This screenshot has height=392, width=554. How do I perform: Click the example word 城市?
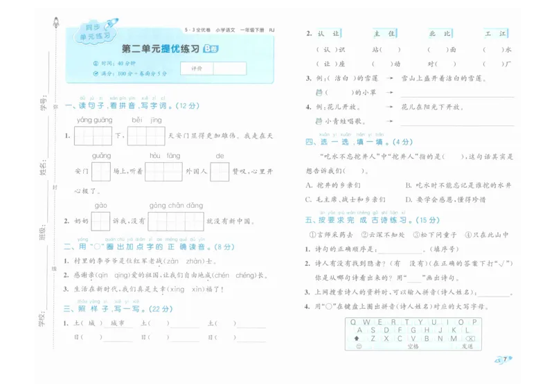click(x=117, y=323)
